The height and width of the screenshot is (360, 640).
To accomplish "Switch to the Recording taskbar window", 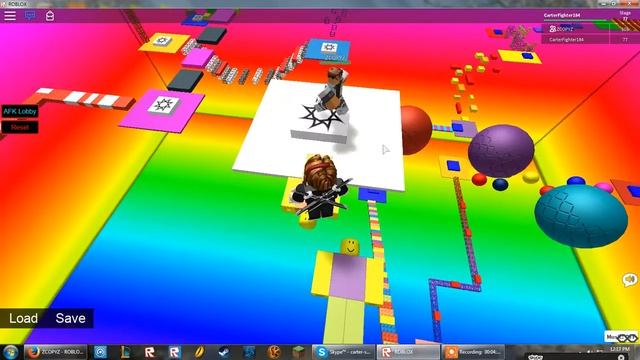I will click(473, 352).
